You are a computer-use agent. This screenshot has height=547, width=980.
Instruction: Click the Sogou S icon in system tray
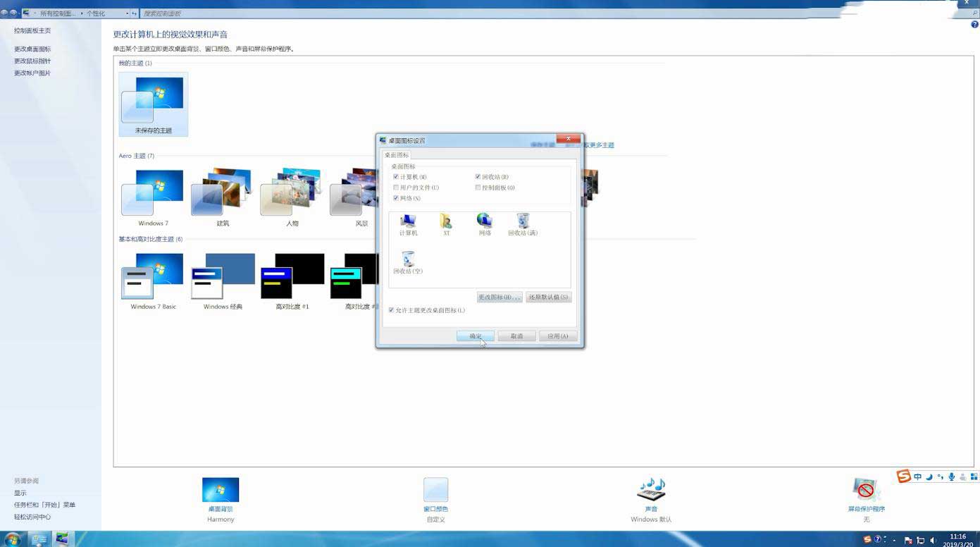[x=867, y=540]
